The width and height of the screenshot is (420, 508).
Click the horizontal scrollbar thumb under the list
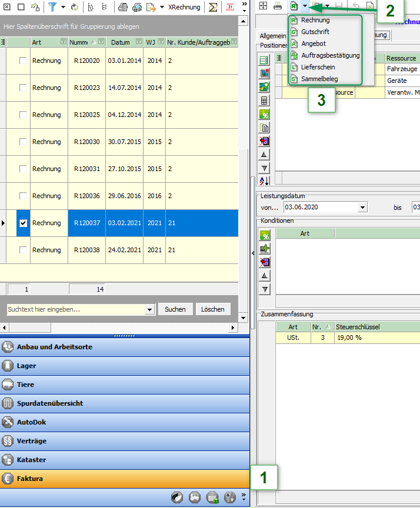pos(30,327)
